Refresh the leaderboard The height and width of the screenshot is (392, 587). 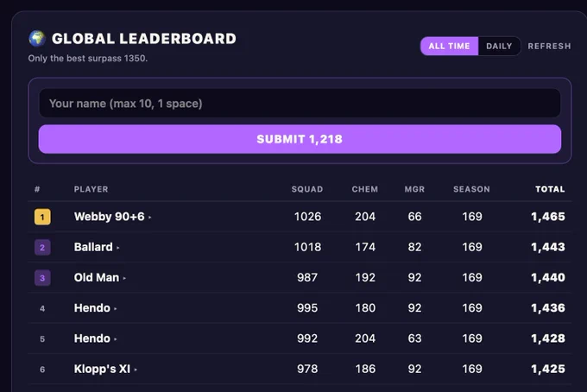549,46
